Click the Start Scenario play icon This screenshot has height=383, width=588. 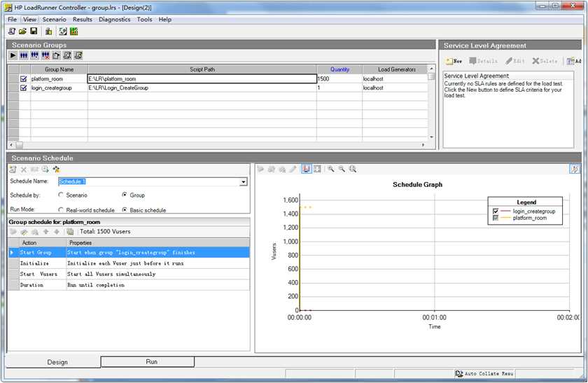13,55
